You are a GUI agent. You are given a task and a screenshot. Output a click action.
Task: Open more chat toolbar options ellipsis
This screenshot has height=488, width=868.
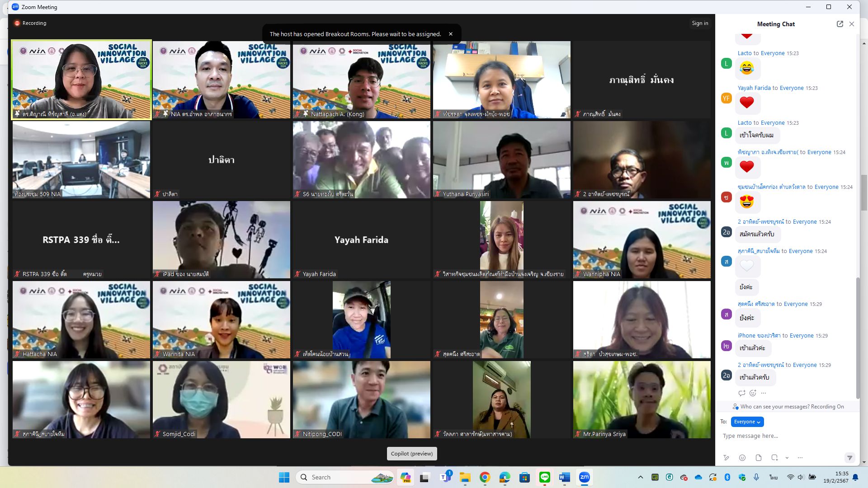800,458
